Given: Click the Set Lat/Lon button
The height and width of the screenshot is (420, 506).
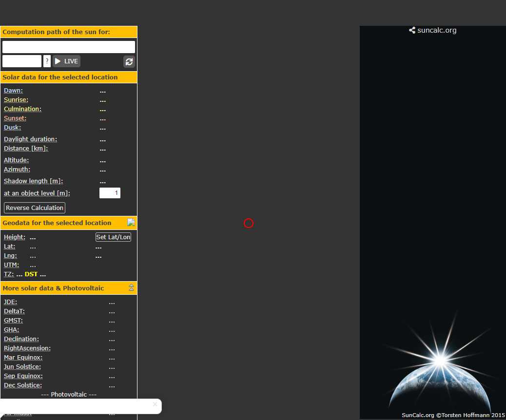Looking at the screenshot, I should [x=113, y=237].
